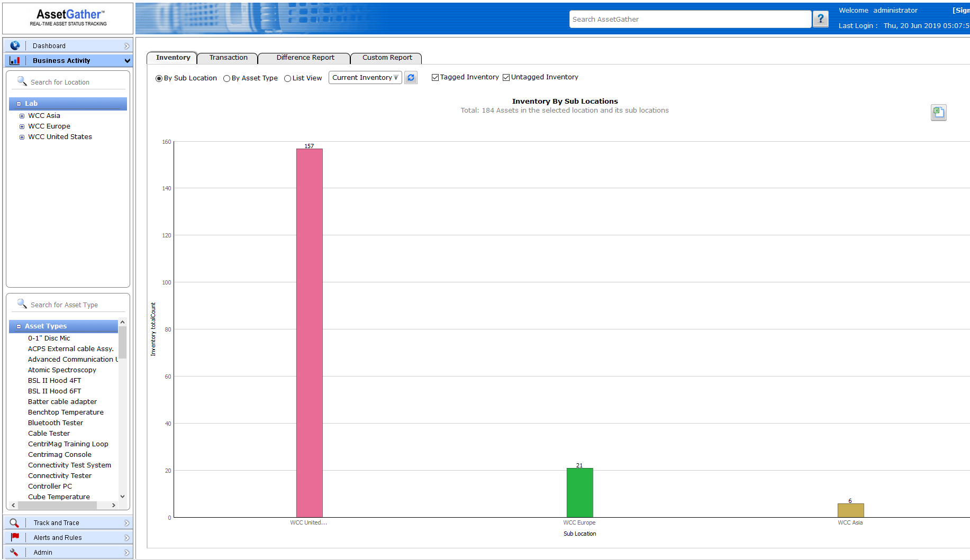Viewport: 970px width, 560px height.
Task: Click the help question mark icon
Action: (x=820, y=19)
